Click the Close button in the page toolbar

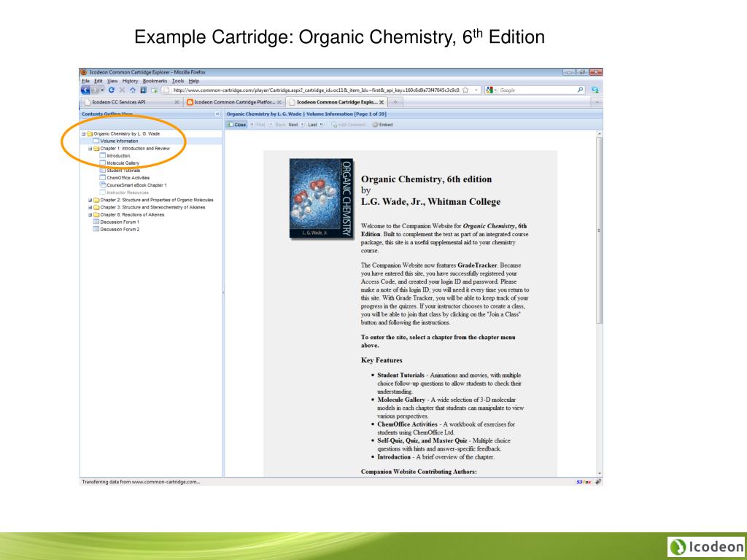point(237,125)
